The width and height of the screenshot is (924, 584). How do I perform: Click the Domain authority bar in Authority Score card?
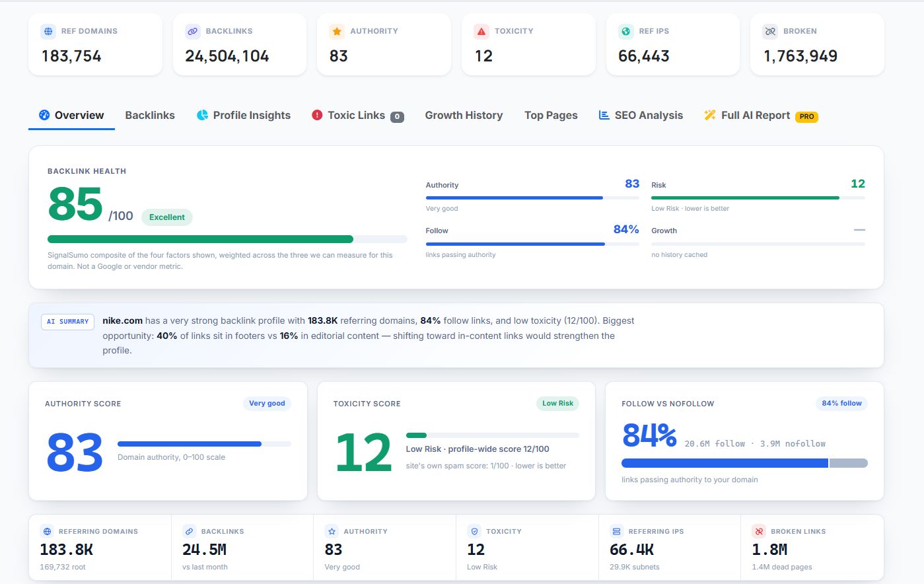click(204, 444)
